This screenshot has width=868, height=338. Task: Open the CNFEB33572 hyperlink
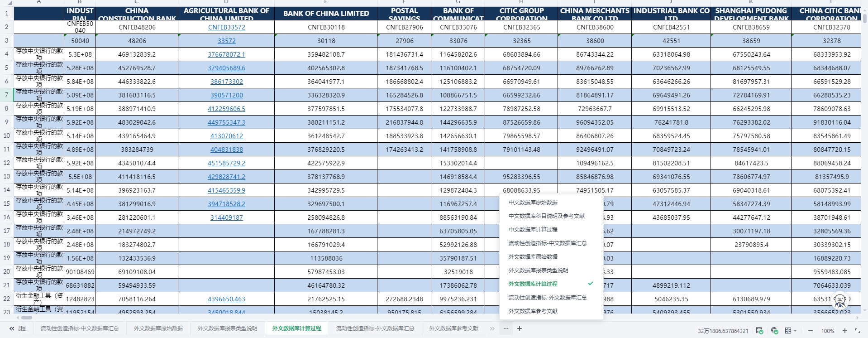coord(227,27)
